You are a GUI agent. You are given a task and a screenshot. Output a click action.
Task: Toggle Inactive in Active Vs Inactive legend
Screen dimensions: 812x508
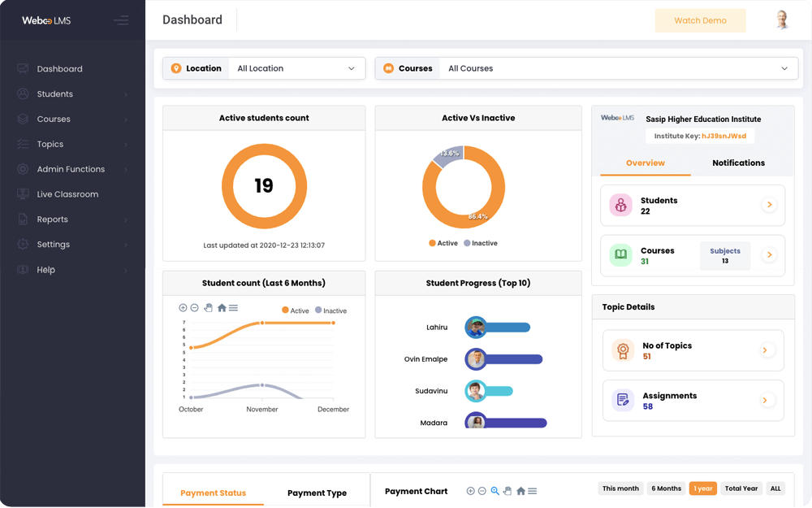481,243
